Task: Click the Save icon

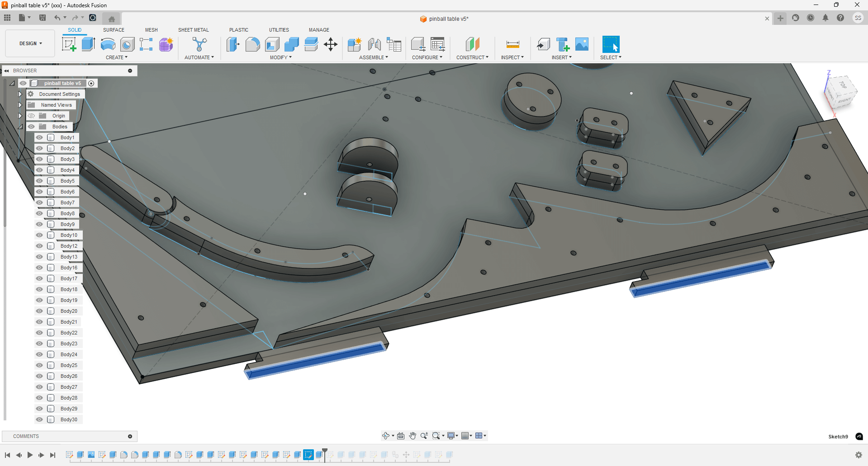Action: pos(43,18)
